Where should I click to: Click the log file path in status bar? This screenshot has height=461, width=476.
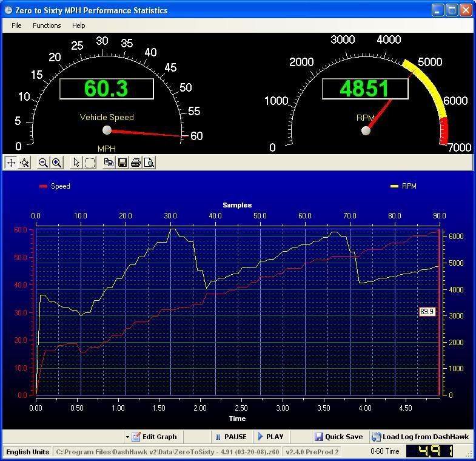pos(167,452)
